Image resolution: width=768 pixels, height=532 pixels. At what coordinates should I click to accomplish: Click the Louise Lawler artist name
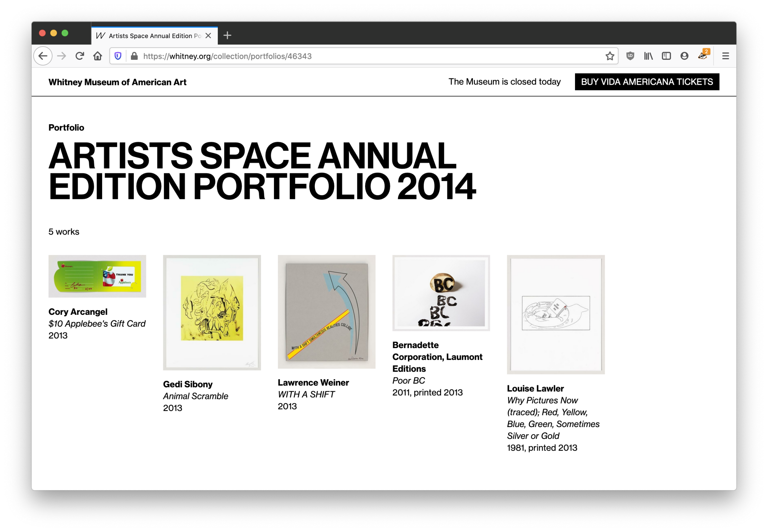point(535,389)
